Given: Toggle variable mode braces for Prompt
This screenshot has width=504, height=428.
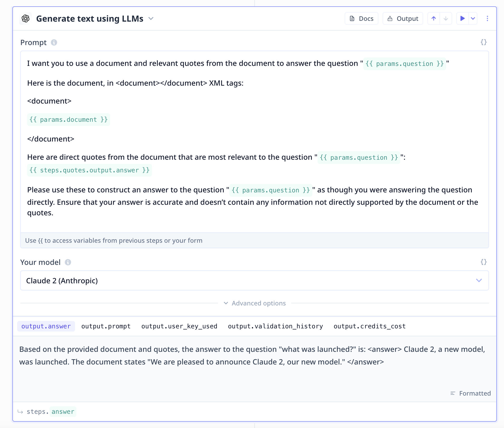Looking at the screenshot, I should [483, 42].
